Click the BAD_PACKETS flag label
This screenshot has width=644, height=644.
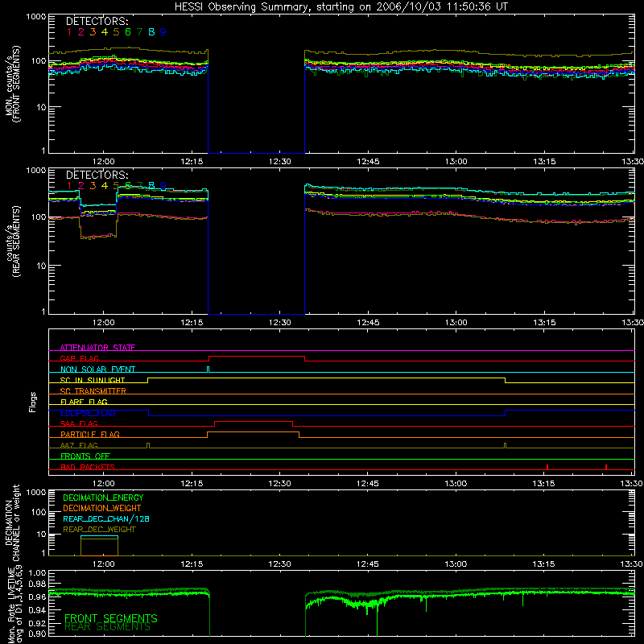(x=88, y=467)
